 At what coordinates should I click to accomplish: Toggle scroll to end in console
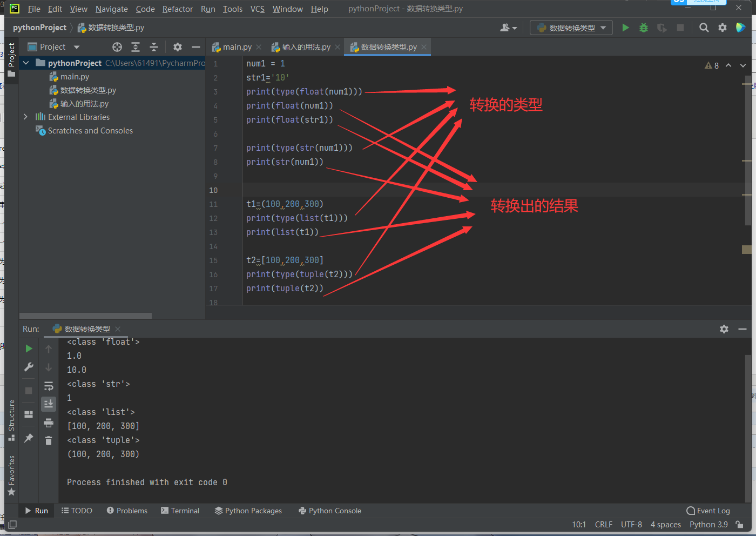coord(49,404)
